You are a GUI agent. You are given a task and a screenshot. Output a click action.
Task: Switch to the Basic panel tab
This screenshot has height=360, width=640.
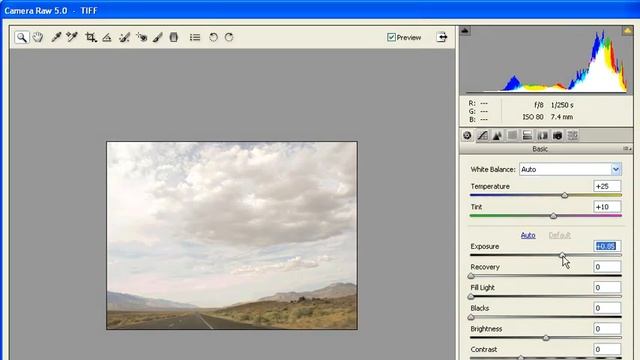[x=467, y=136]
